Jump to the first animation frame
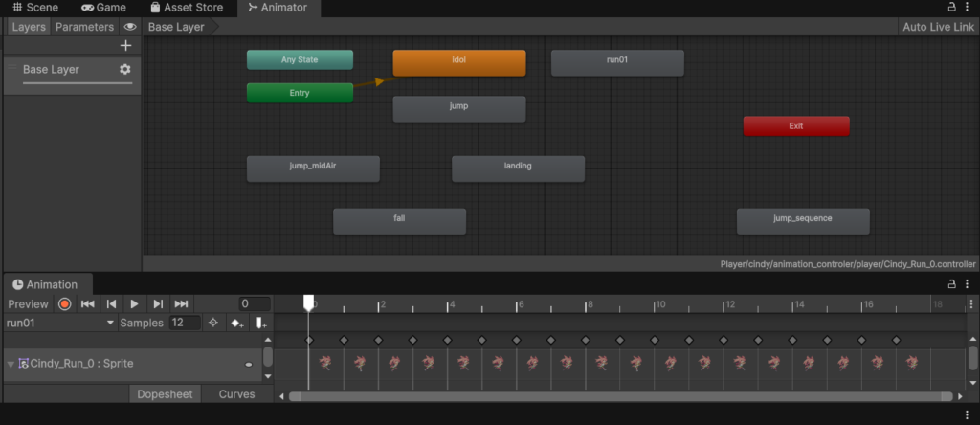The width and height of the screenshot is (980, 425). (x=87, y=303)
